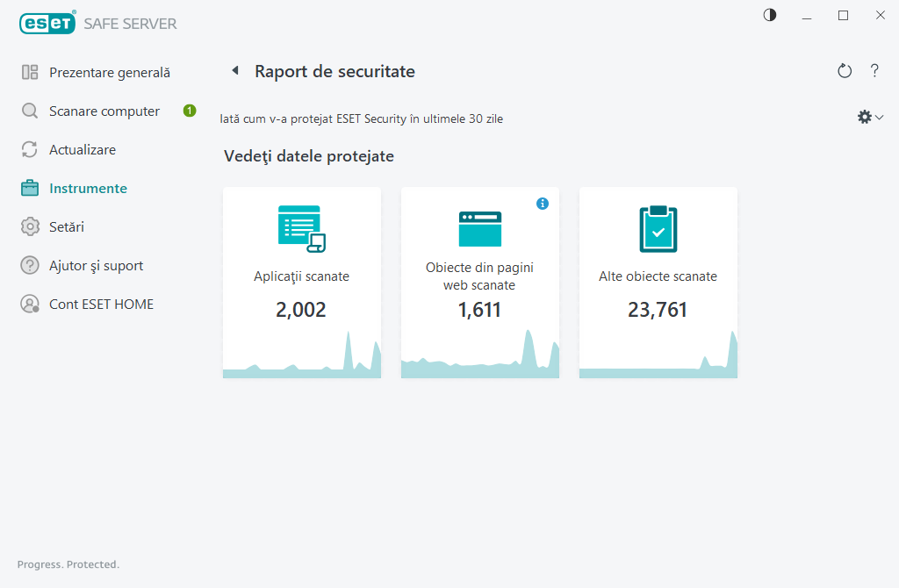Select Instrumente in the sidebar

point(88,189)
